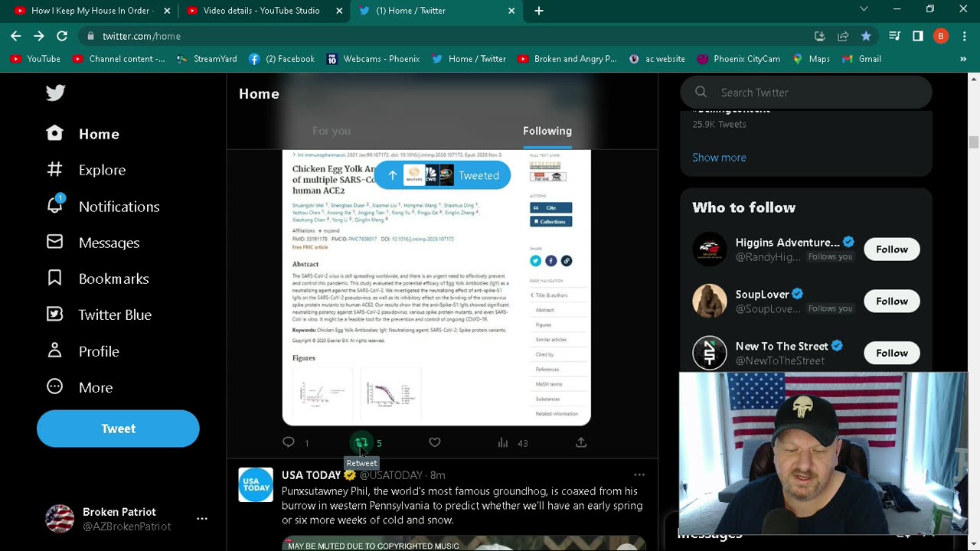Share this page icon in address bar

(843, 36)
